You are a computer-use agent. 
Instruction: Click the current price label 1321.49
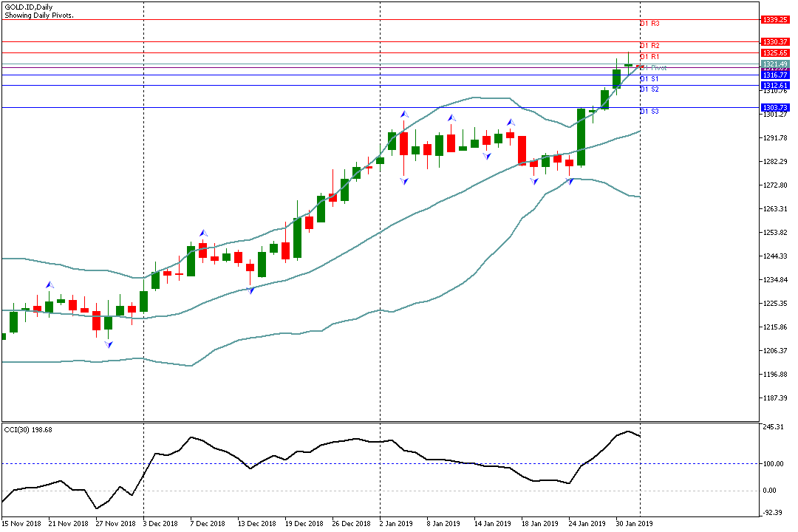775,64
